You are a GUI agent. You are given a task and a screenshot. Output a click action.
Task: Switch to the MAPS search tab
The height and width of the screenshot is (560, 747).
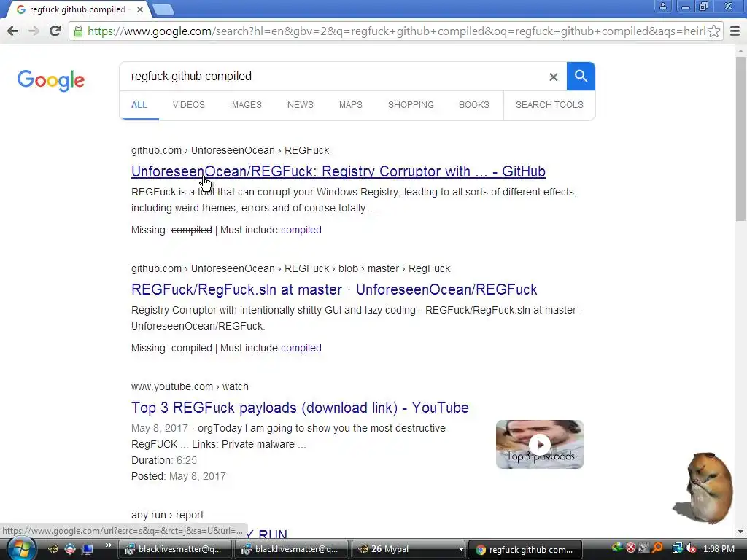351,105
